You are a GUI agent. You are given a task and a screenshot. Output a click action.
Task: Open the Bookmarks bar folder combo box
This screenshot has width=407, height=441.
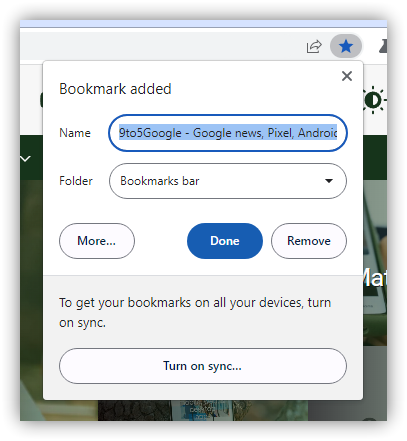click(228, 181)
